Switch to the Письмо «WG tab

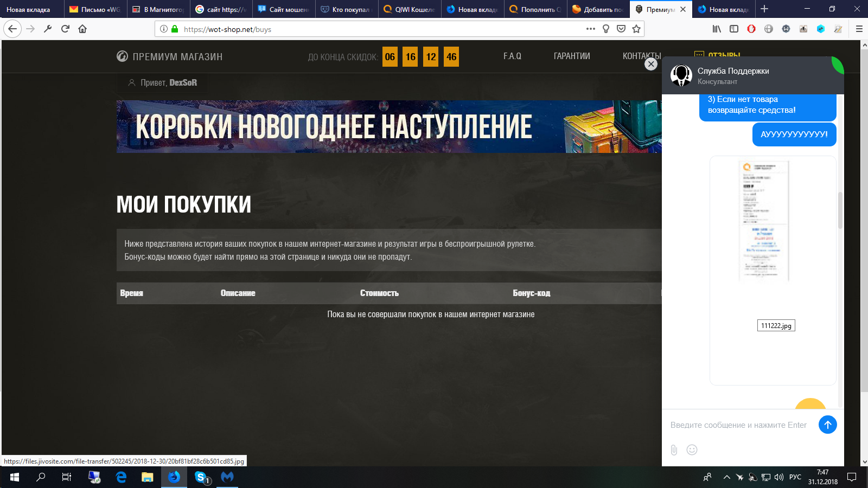click(95, 9)
